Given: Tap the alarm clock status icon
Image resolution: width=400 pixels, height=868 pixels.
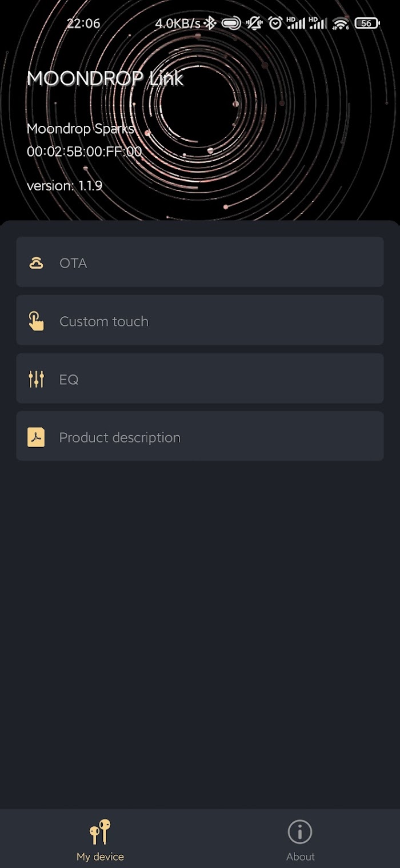Looking at the screenshot, I should pyautogui.click(x=275, y=23).
